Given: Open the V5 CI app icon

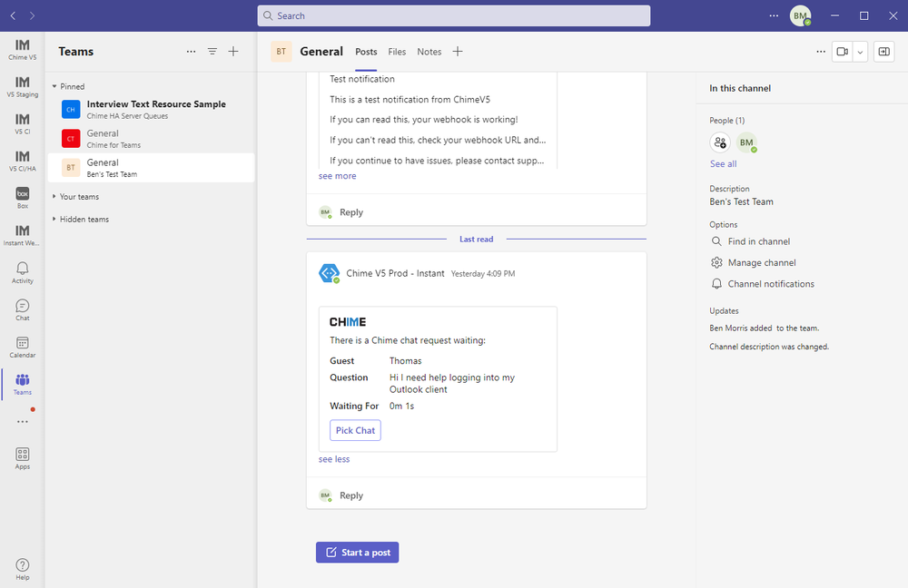Looking at the screenshot, I should click(x=22, y=123).
